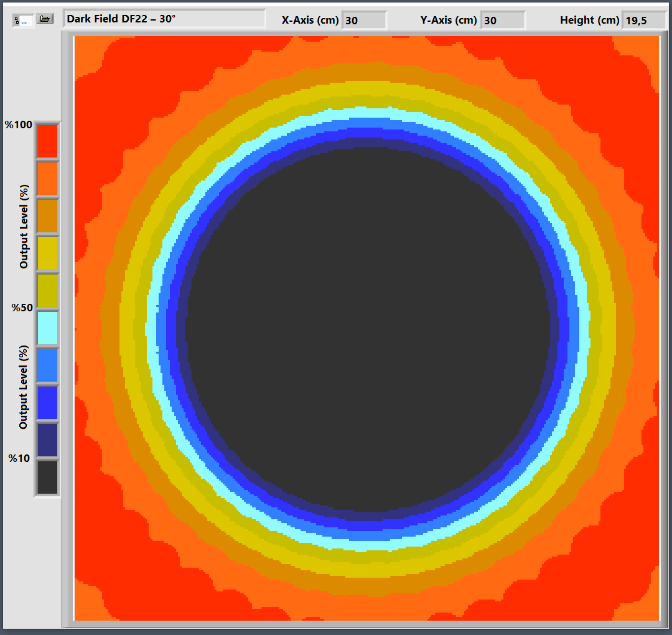Pick the yellow legend swatch
The width and height of the screenshot is (672, 635).
[47, 253]
